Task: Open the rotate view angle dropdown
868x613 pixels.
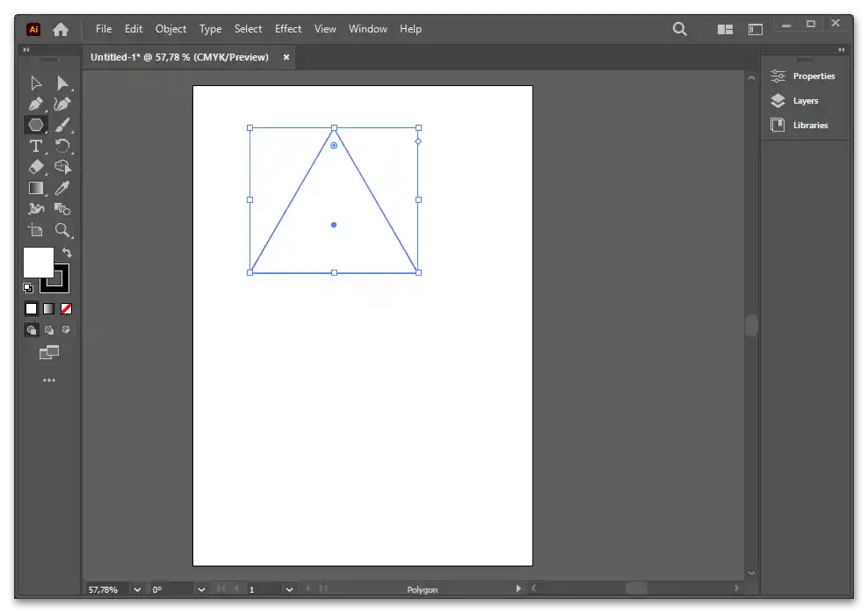Action: pos(201,589)
